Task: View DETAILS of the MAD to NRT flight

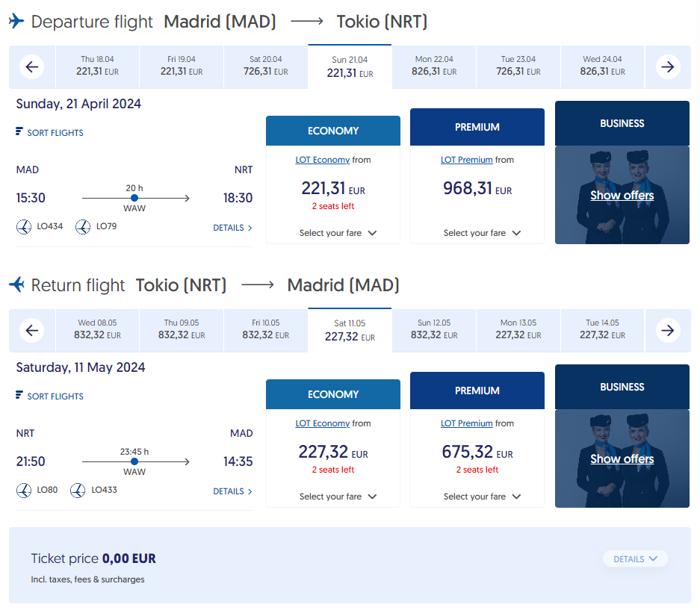Action: 232,228
